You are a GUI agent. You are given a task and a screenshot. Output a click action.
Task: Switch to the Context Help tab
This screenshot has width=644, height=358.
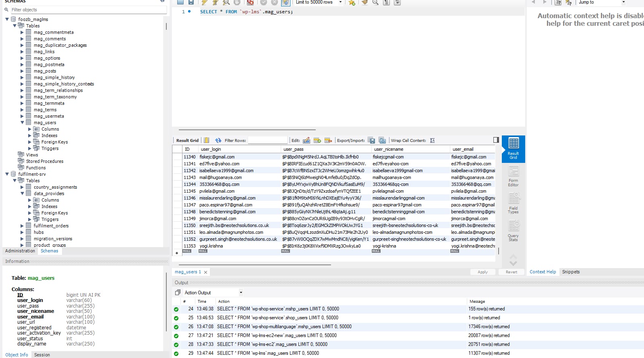tap(543, 272)
